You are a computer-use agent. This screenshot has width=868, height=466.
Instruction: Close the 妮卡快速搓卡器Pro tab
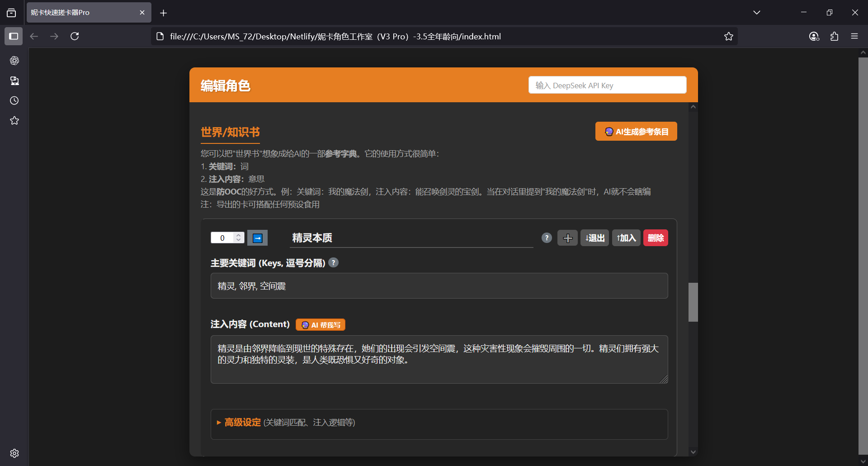click(142, 12)
